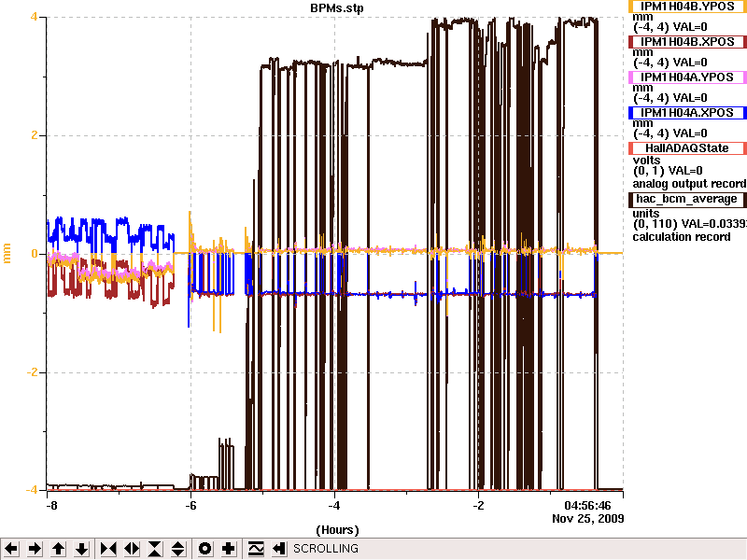
Task: Select the IPM1H04A.YPOS curve legend
Action: click(687, 77)
